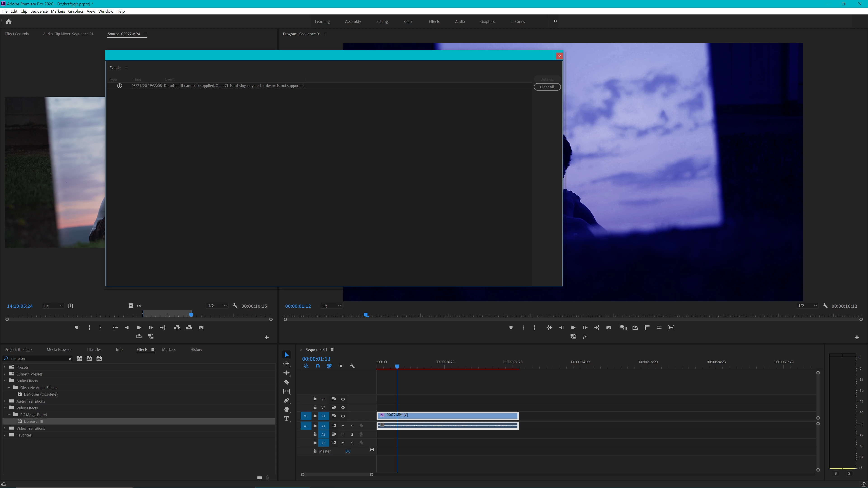Click the Home icon

tap(9, 21)
